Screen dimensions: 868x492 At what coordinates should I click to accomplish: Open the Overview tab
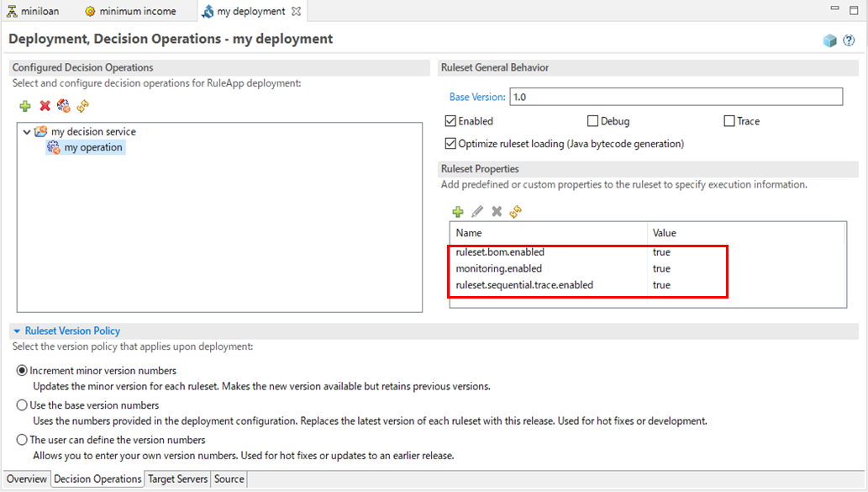point(27,479)
